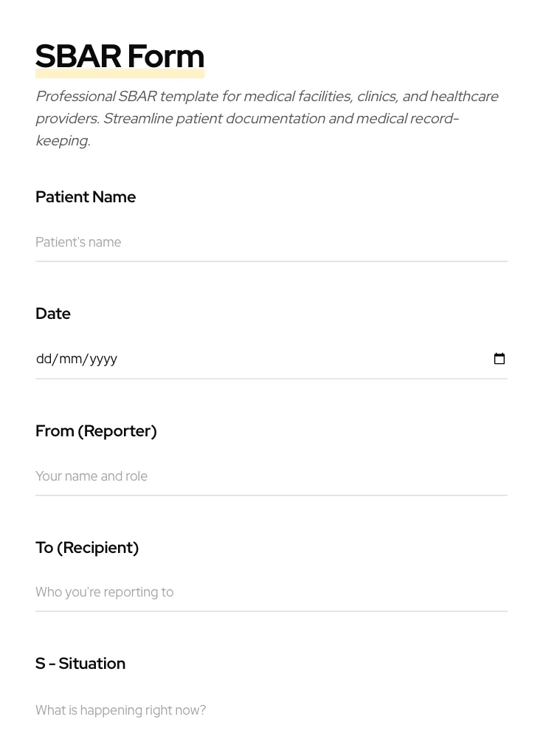Select the month (mm) segment of Date
Image resolution: width=543 pixels, height=756 pixels.
click(x=70, y=359)
